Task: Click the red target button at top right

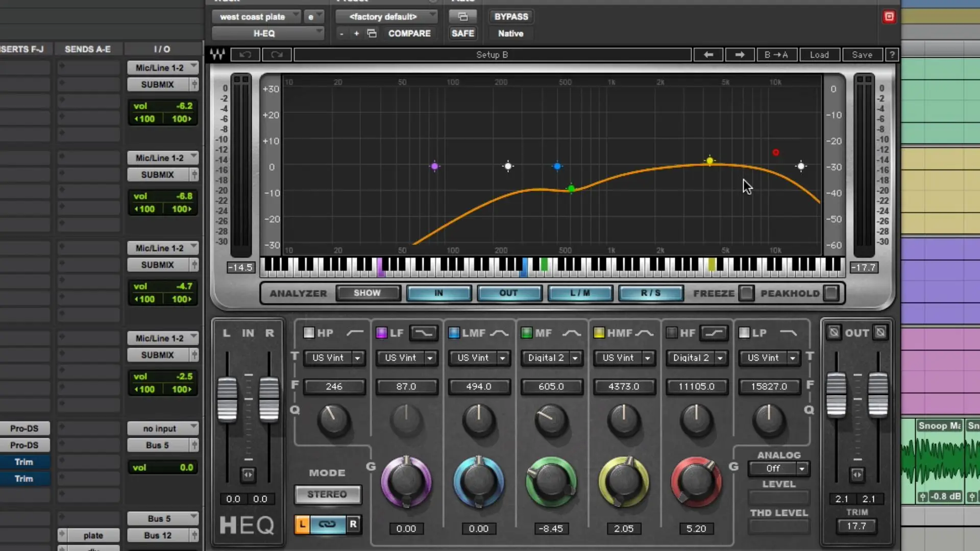Action: click(889, 17)
